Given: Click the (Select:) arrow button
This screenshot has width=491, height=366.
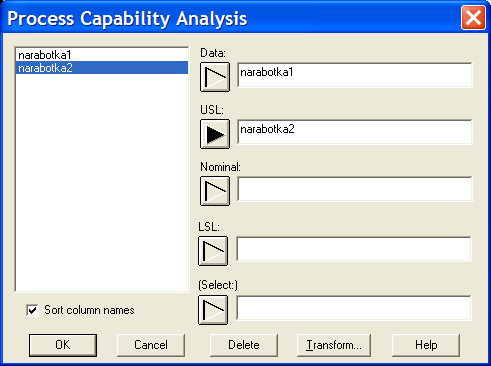Looking at the screenshot, I should point(213,310).
